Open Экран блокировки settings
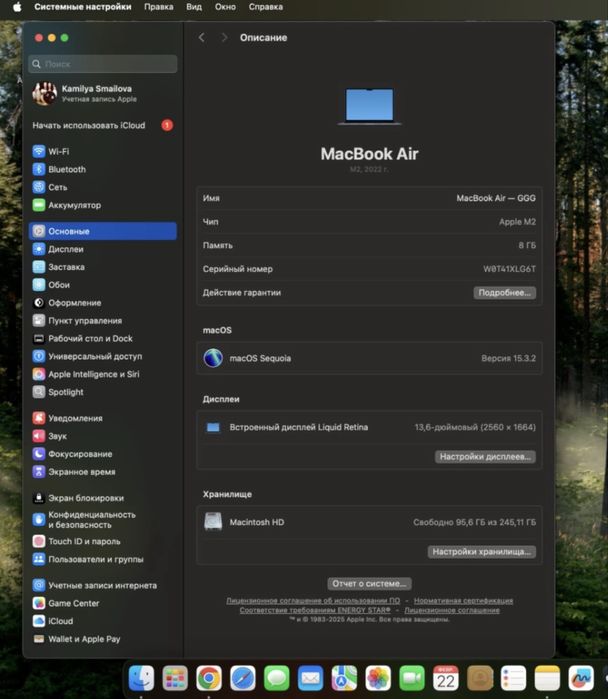This screenshot has height=699, width=608. coord(103,498)
